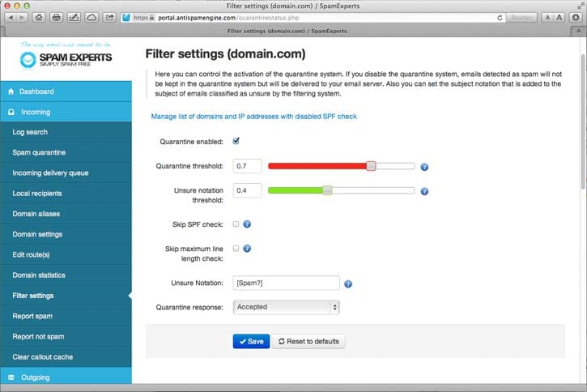Collapse the Incoming sidebar section
Screen dimensions: 587x392
click(66, 112)
